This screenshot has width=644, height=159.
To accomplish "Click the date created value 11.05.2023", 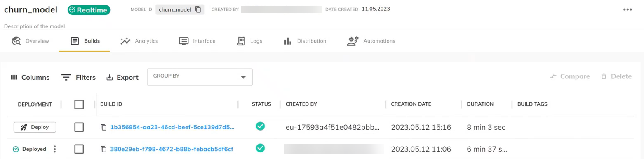I will (x=376, y=9).
